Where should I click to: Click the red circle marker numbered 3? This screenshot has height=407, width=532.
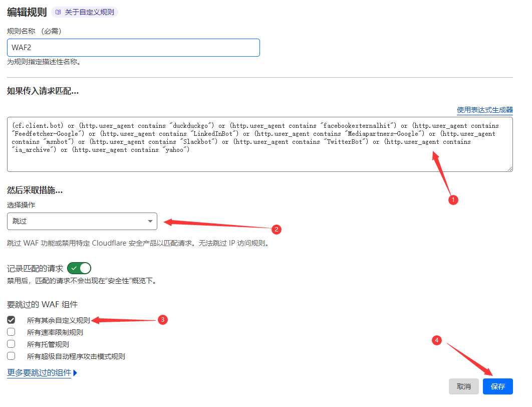pyautogui.click(x=162, y=320)
